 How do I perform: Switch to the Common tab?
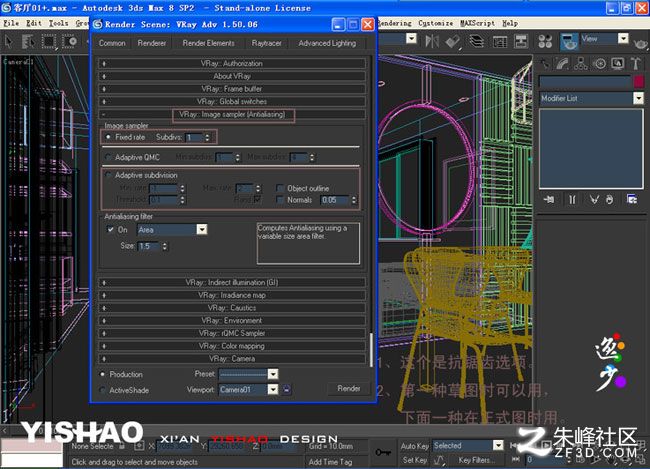click(x=112, y=43)
